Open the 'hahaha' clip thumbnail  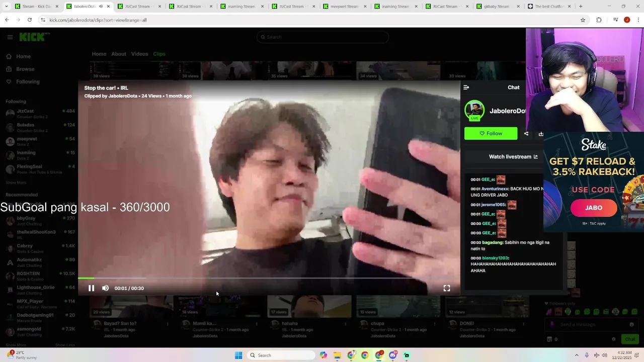tap(309, 306)
